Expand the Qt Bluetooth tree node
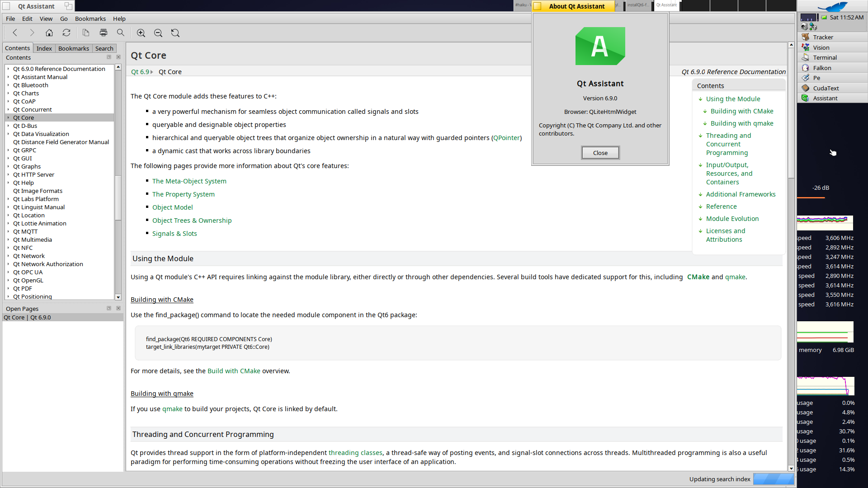868x488 pixels. point(8,85)
